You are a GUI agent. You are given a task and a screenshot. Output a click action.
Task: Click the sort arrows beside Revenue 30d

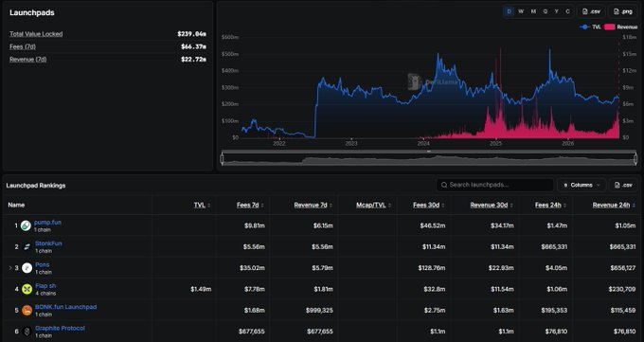[511, 206]
